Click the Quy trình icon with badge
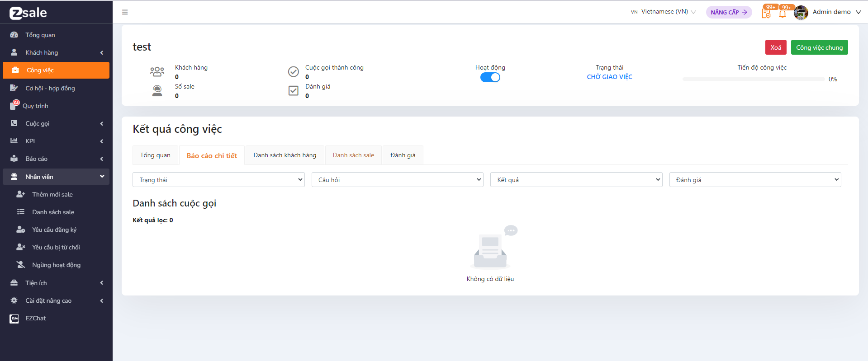This screenshot has width=868, height=361. 14,105
